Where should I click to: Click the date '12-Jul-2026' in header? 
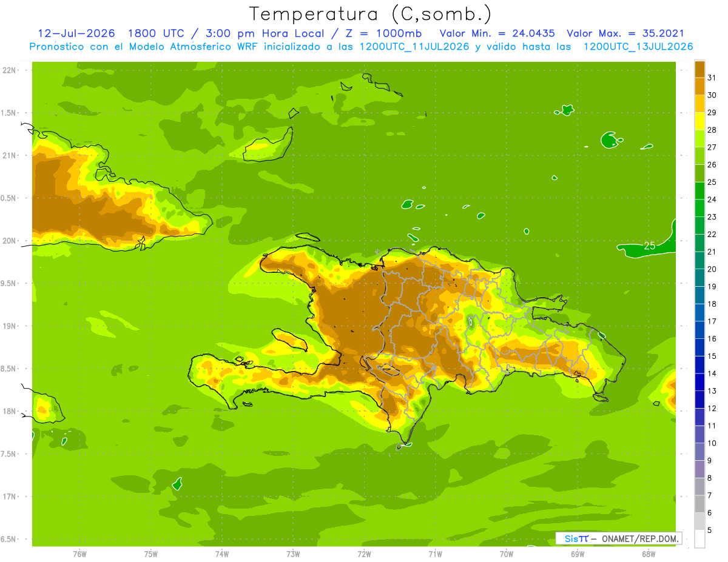pos(76,33)
